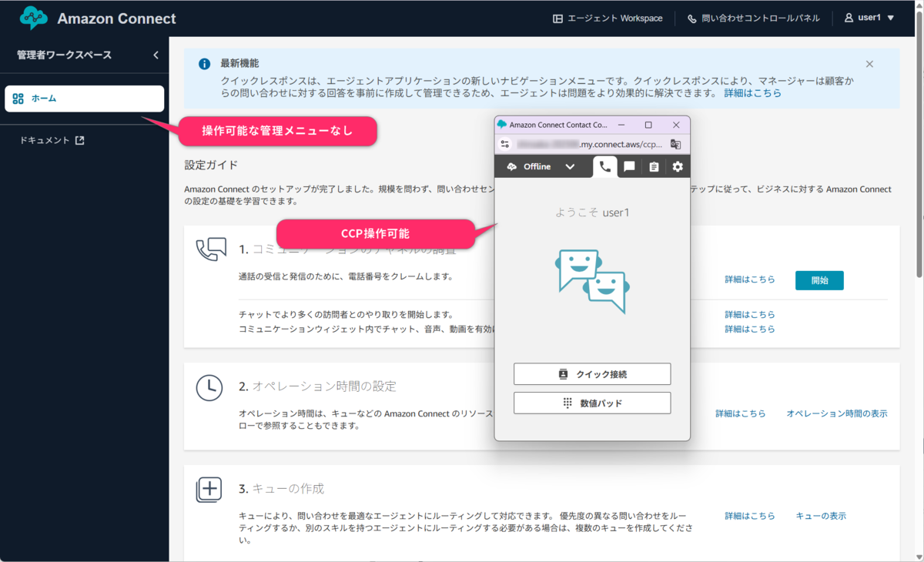The image size is (924, 562).
Task: Click the info icon in 最新機能 banner
Action: [x=204, y=64]
